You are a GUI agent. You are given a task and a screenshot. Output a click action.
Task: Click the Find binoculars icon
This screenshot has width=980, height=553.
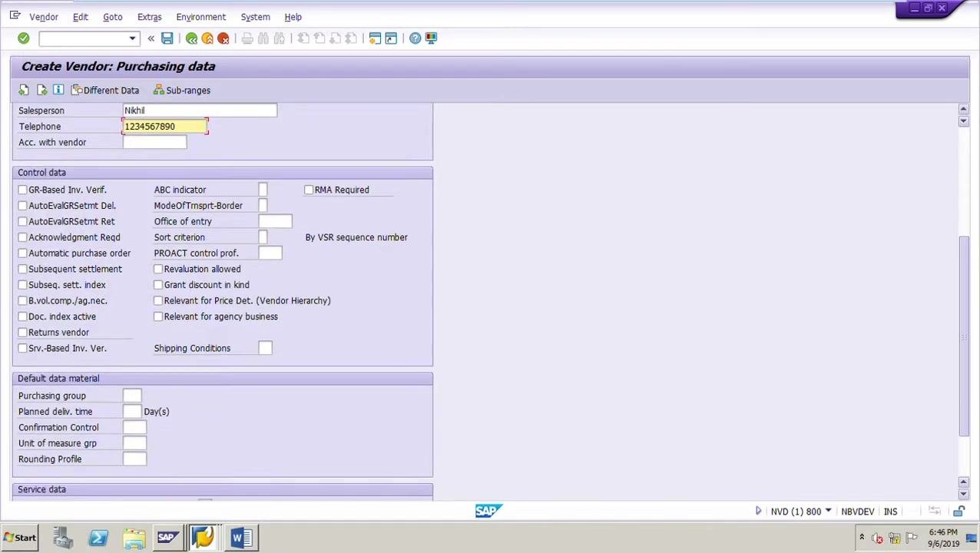pos(263,38)
